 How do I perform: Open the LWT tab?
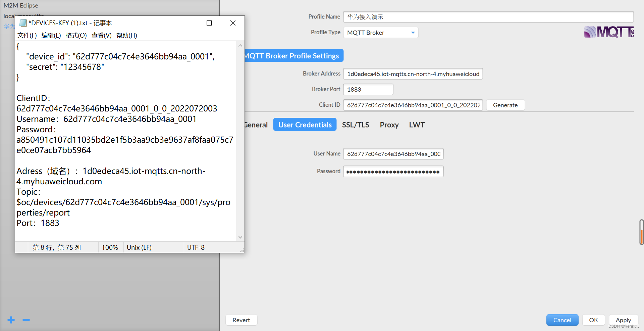[417, 125]
